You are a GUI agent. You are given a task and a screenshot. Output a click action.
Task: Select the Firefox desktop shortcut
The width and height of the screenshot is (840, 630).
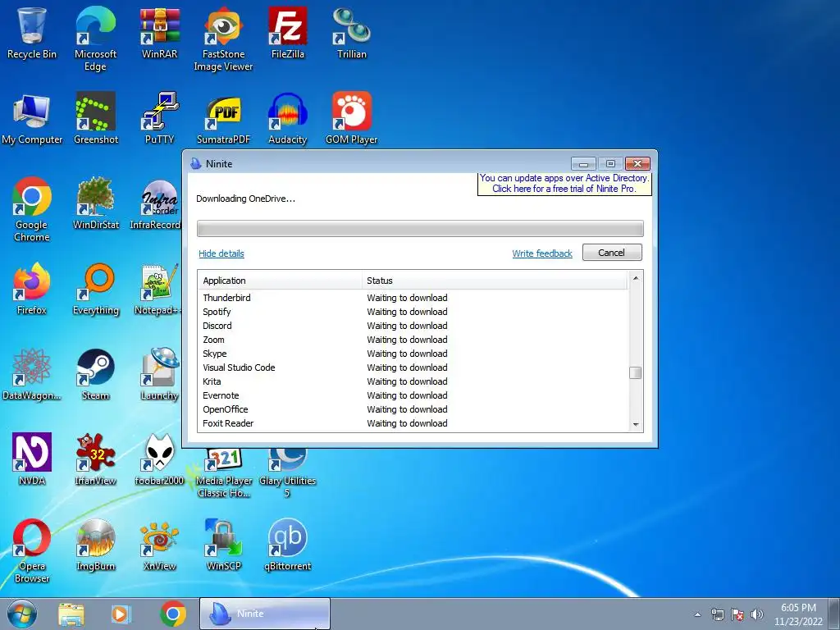(x=32, y=290)
